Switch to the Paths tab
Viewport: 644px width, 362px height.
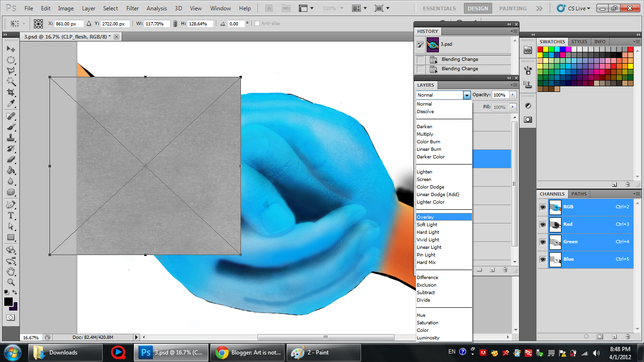tap(579, 194)
